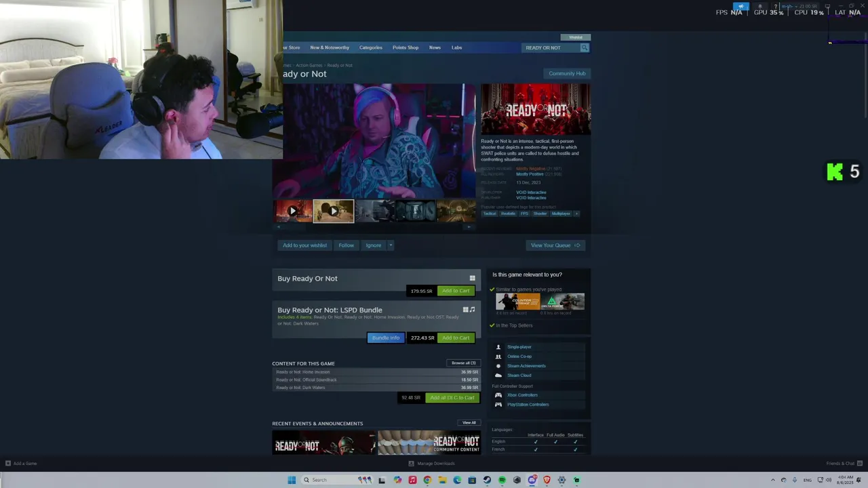Viewport: 868px width, 488px height.
Task: Open the Community Hub
Action: coord(567,73)
